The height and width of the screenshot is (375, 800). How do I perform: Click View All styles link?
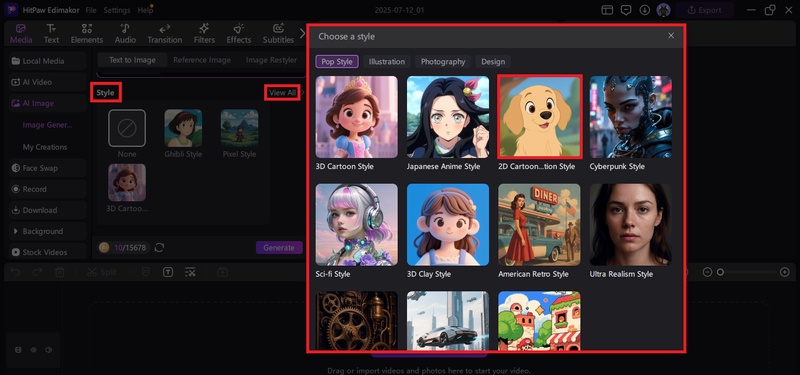282,92
